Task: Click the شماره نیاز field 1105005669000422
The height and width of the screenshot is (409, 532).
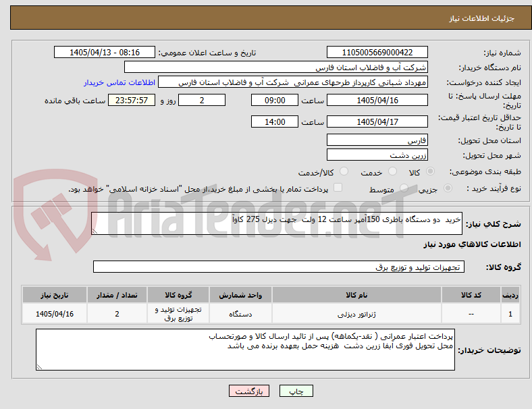Action: pos(377,52)
